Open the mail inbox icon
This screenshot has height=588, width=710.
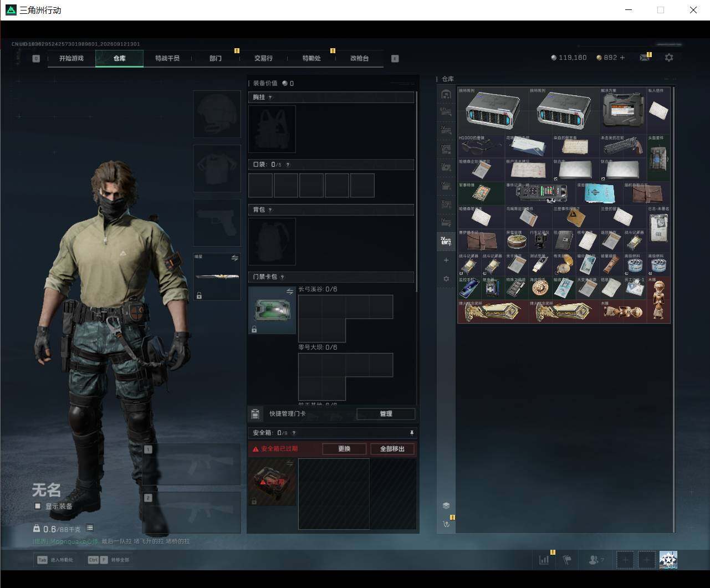coord(644,58)
